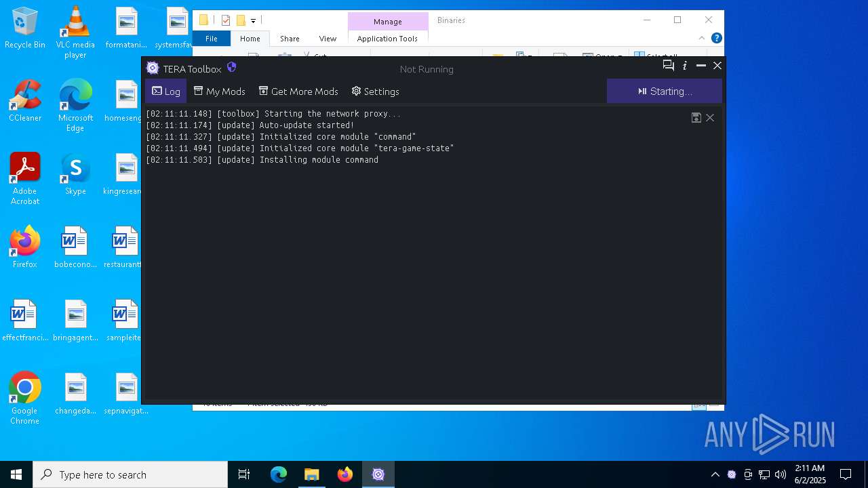Select the Home ribbon tab in Explorer
Viewport: 868px width, 488px height.
point(250,39)
